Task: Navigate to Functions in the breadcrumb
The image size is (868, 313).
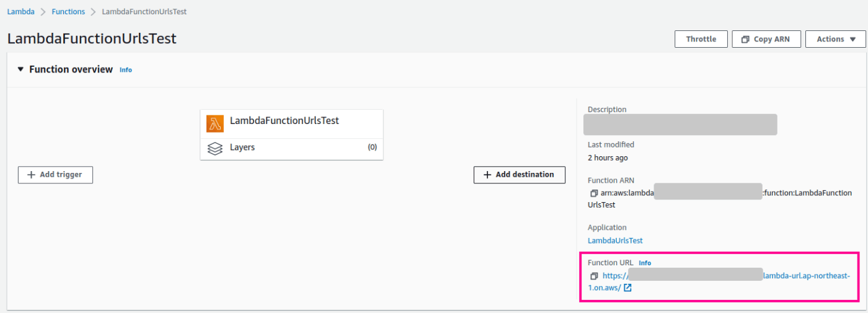Action: point(68,12)
